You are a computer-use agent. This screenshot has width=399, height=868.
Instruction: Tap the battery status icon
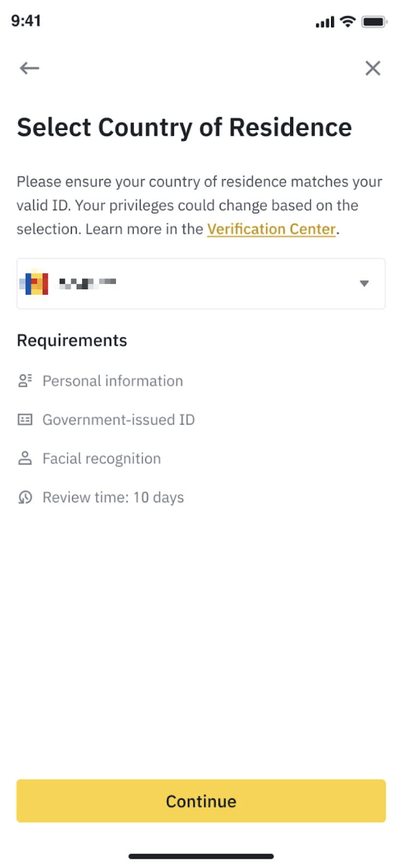(375, 22)
